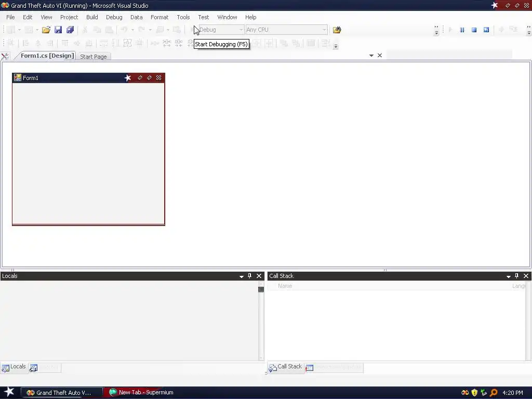Click the Grand Theft Auto taskbar button
The width and height of the screenshot is (532, 399).
pyautogui.click(x=62, y=393)
